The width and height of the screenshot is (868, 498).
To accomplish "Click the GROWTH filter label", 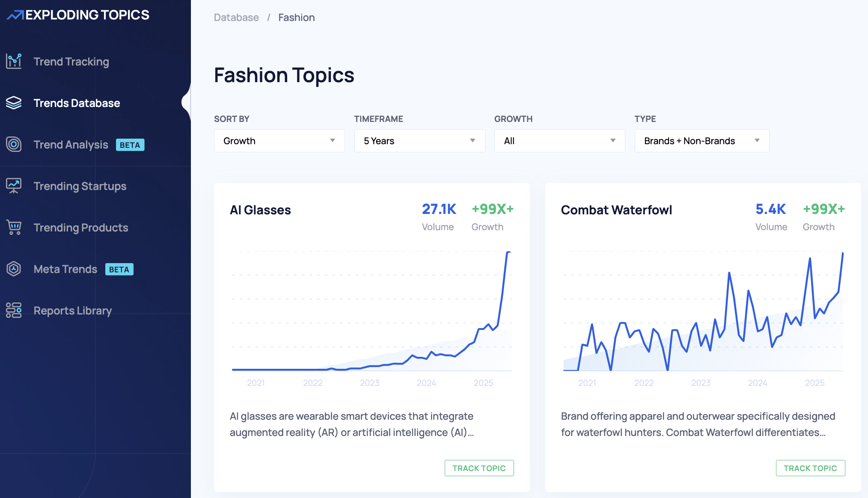I will coord(513,119).
